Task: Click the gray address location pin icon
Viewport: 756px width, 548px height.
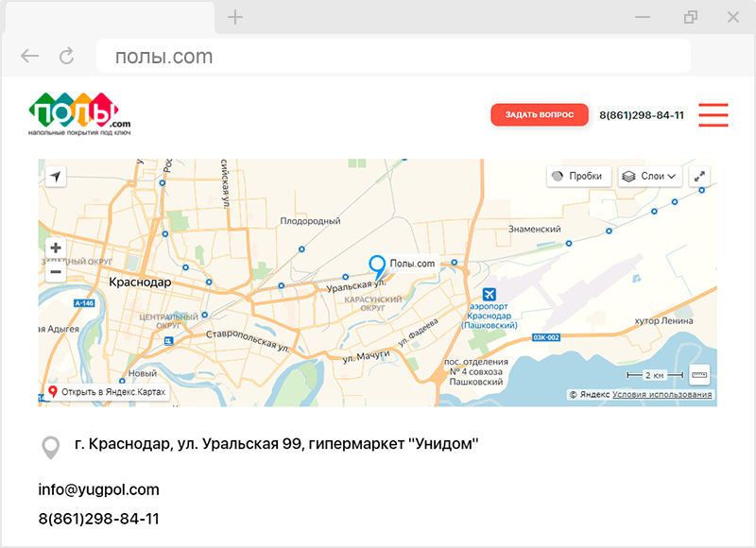Action: click(x=51, y=448)
